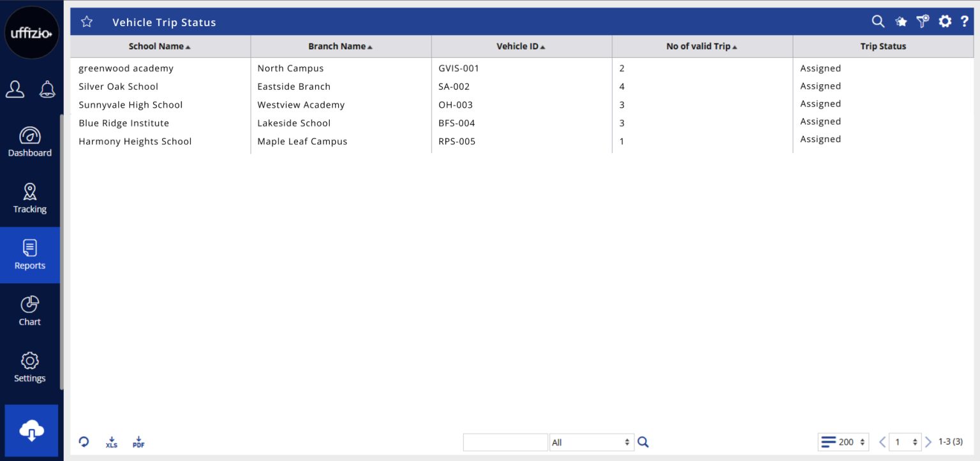Click the filter funnel icon in the header
Viewport: 980px width, 461px height.
923,22
